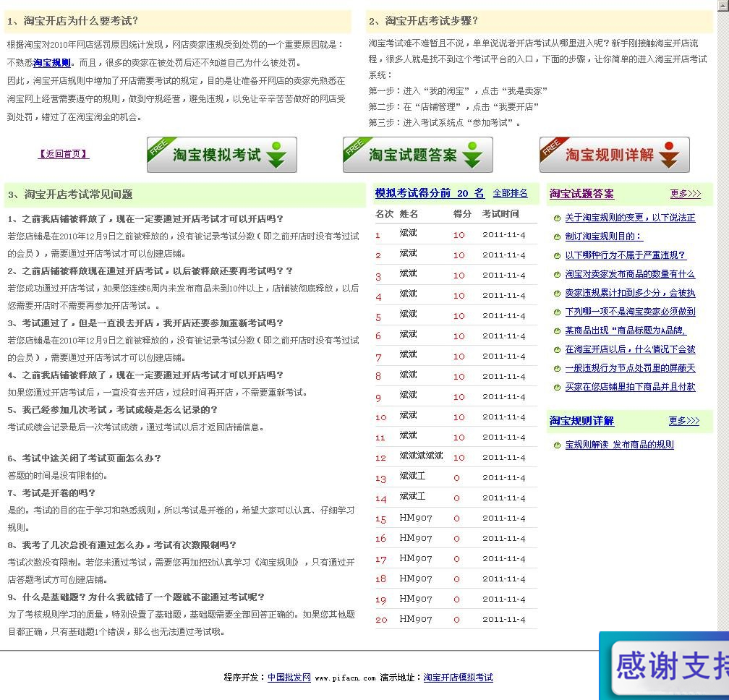This screenshot has height=700, width=729.
Task: Click the 淘宝模拟考试 green FREE button
Action: click(222, 155)
